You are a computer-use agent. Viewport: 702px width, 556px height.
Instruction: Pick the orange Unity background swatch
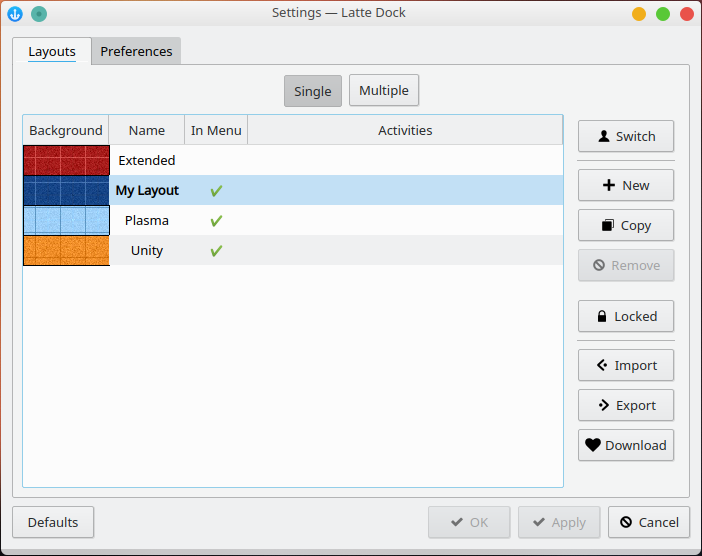point(66,250)
